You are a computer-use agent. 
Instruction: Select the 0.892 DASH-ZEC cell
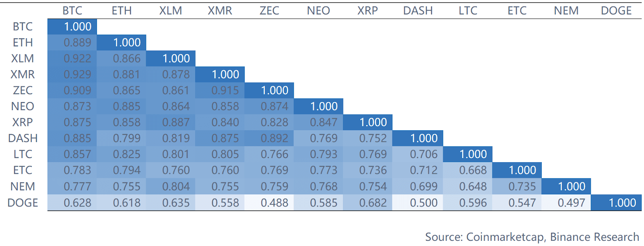click(x=275, y=138)
